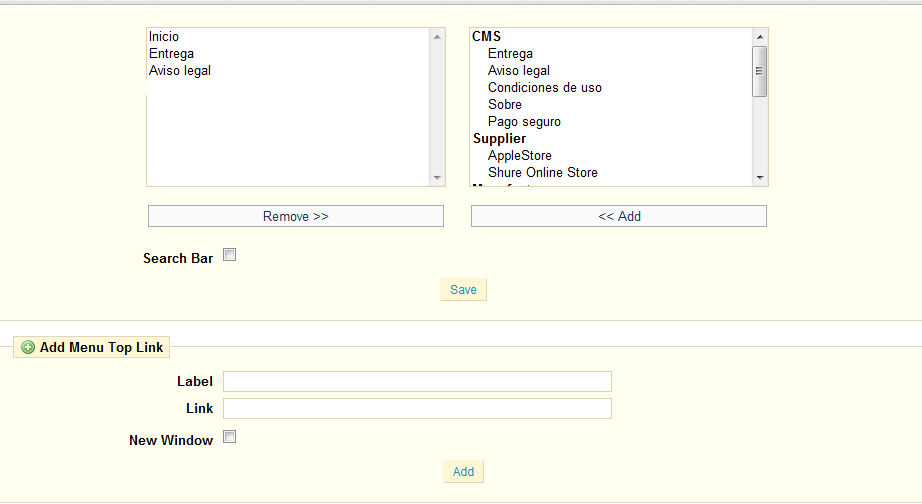Tick the New Window checkbox

(x=229, y=437)
